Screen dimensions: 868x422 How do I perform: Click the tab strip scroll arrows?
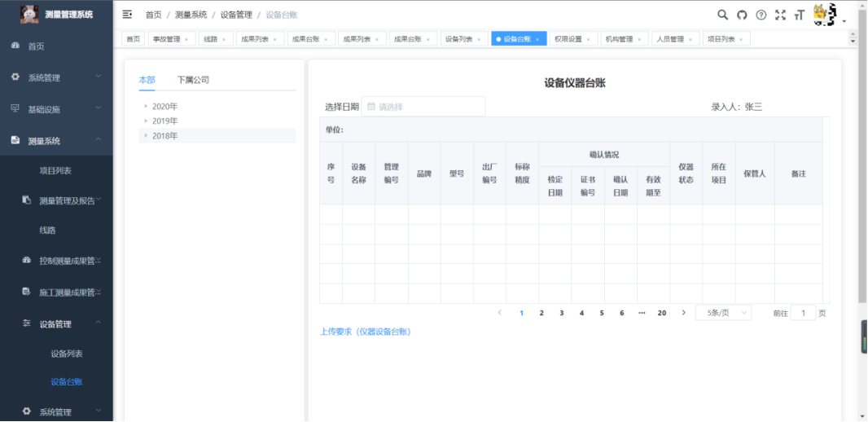[x=853, y=38]
